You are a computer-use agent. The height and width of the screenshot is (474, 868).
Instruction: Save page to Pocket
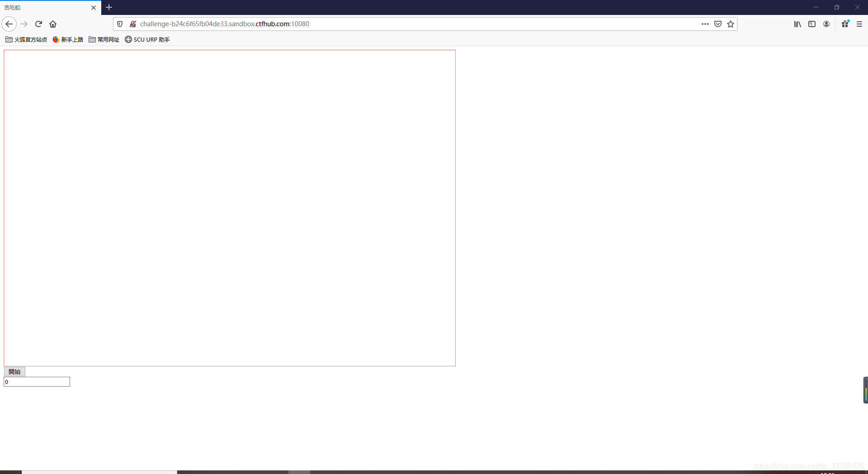click(718, 24)
